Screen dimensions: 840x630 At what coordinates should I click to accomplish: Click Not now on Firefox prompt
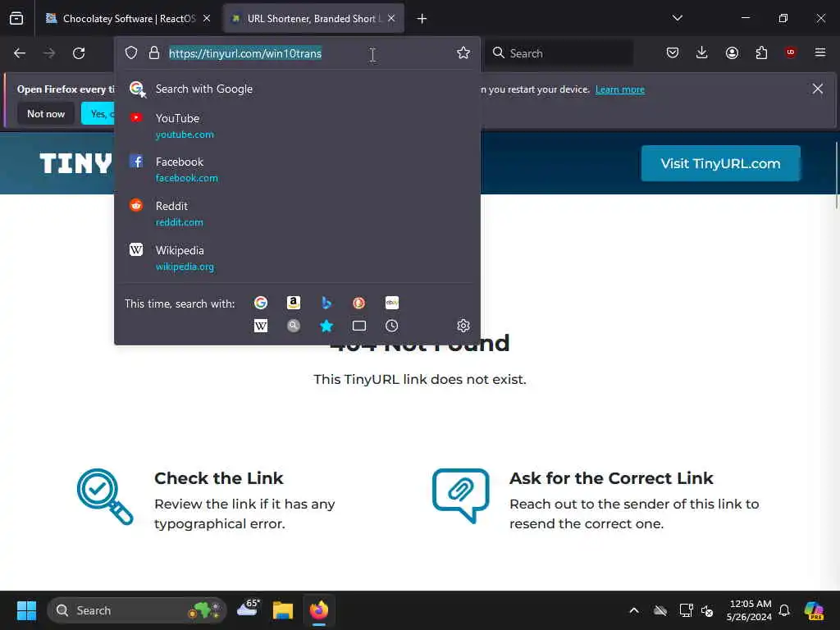[x=46, y=113]
